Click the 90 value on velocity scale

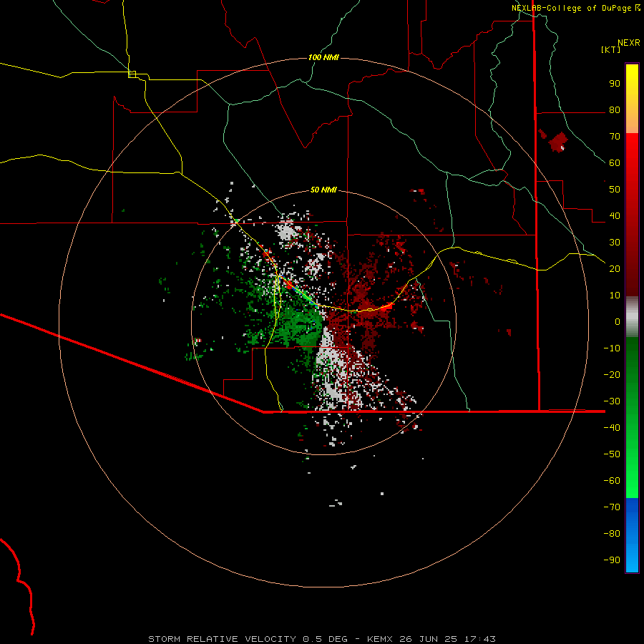click(x=615, y=84)
